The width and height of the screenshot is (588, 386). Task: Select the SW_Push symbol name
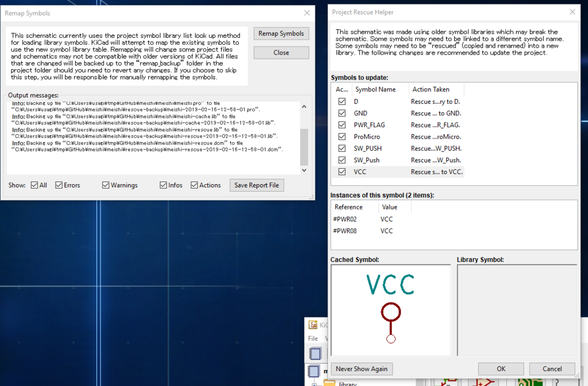point(366,160)
